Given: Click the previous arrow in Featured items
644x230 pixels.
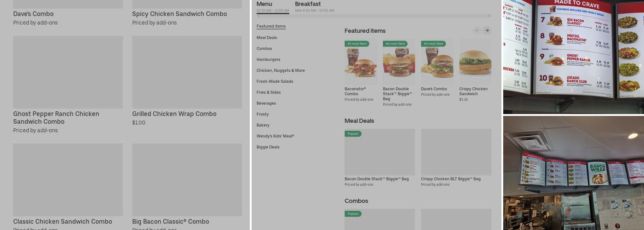Looking at the screenshot, I should click(477, 30).
